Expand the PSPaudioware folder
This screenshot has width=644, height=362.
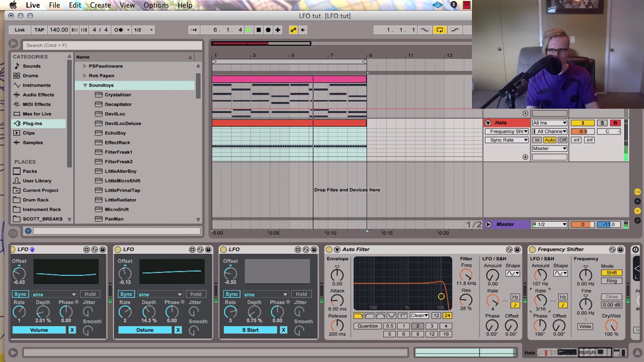pos(85,66)
